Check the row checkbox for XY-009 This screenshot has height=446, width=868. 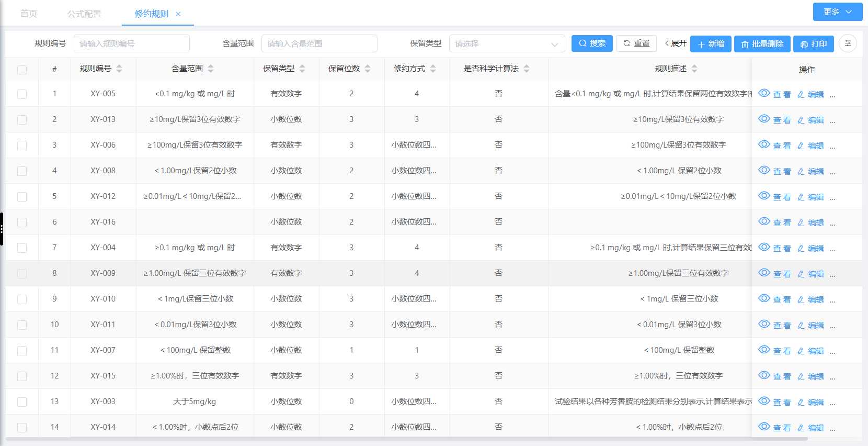[22, 274]
